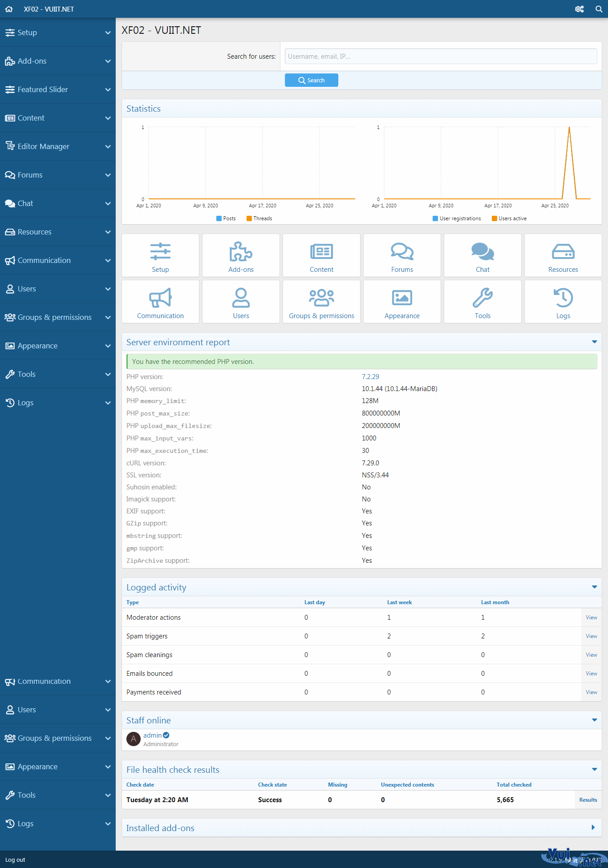
Task: View Moderator actions log
Action: point(591,618)
